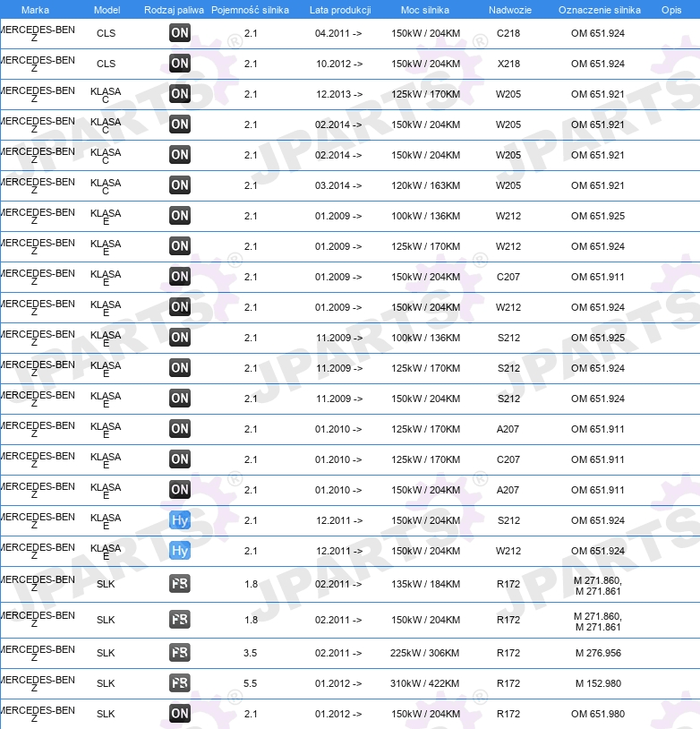Select body code X218

click(x=508, y=64)
